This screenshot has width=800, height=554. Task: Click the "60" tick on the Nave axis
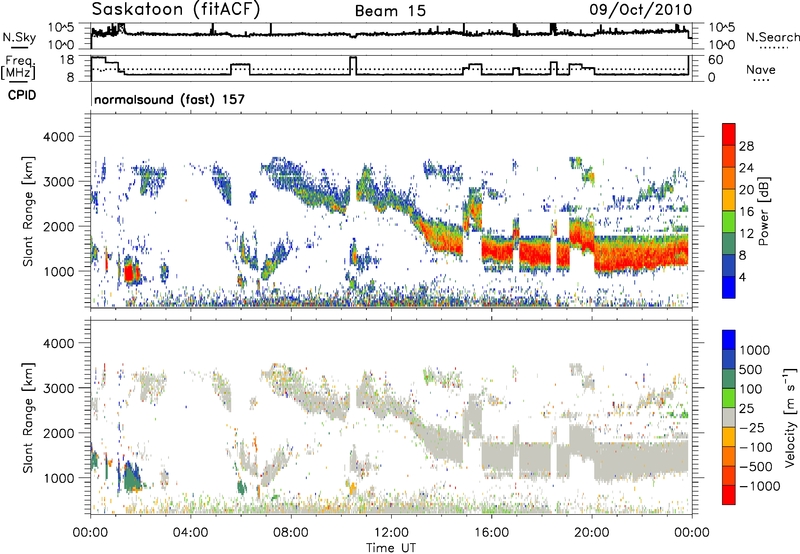[716, 60]
